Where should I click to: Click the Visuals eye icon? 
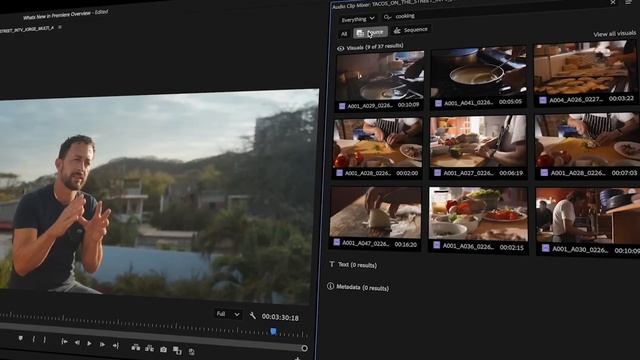tap(340, 49)
